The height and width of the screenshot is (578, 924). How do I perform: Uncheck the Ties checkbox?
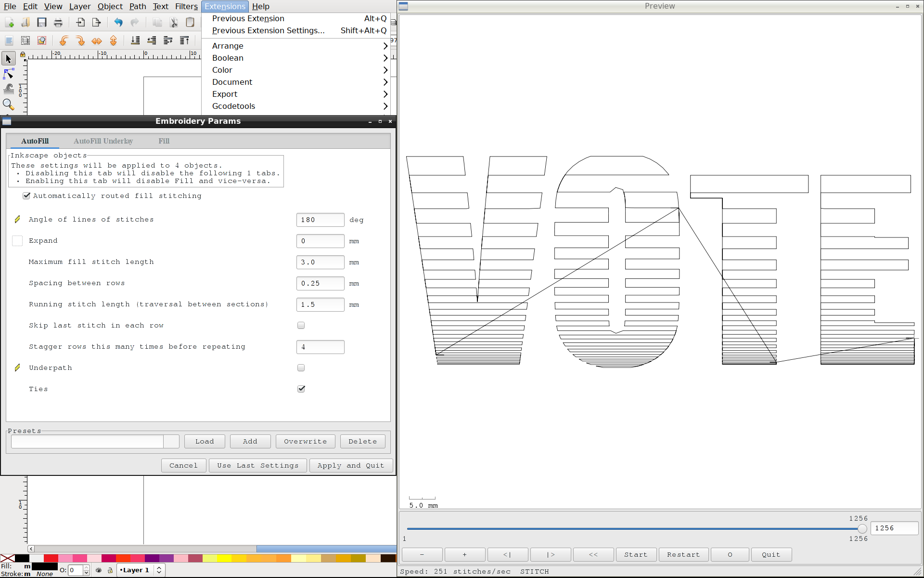tap(301, 389)
